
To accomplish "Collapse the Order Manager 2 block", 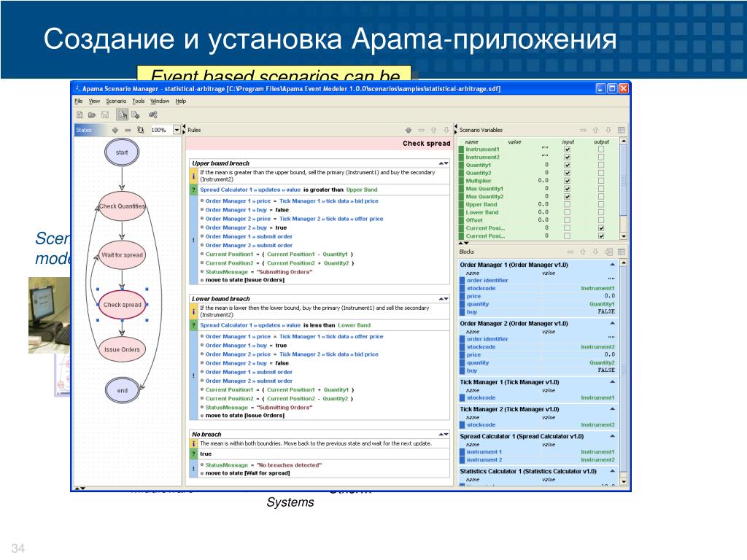I will 612,323.
